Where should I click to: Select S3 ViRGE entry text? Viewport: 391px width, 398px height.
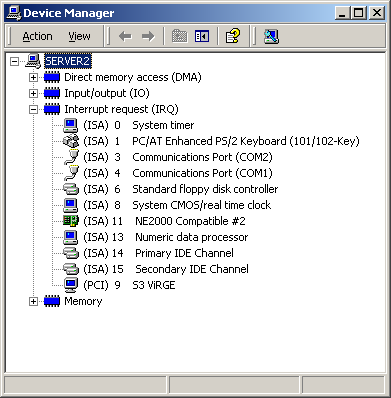pos(154,285)
